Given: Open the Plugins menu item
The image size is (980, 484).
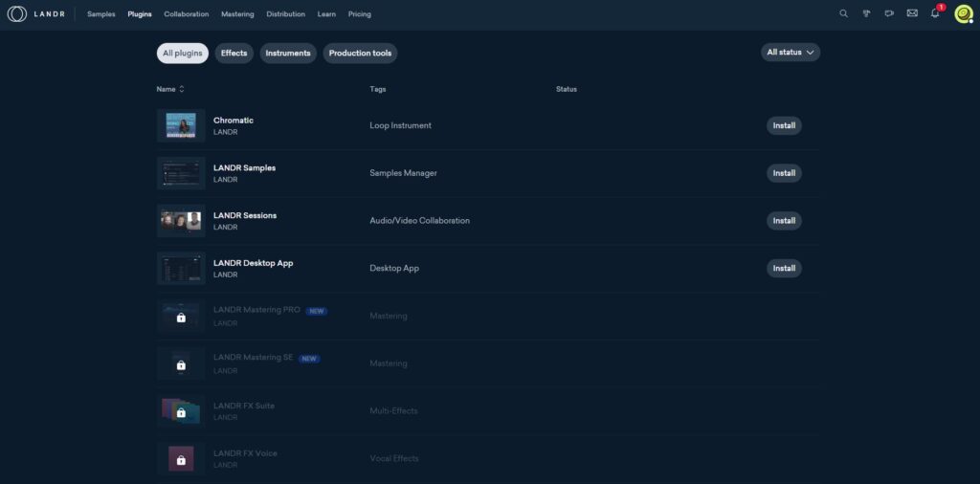Looking at the screenshot, I should (140, 13).
